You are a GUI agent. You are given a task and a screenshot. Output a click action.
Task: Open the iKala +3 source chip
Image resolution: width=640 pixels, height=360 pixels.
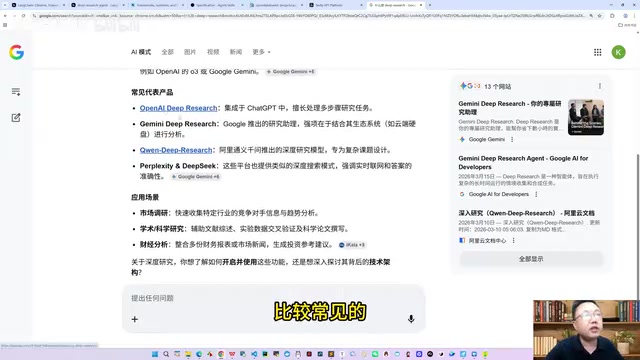(352, 245)
